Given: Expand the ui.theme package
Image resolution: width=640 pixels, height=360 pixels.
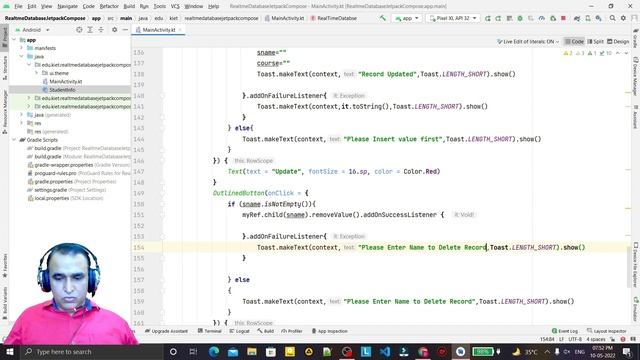Looking at the screenshot, I should 36,73.
